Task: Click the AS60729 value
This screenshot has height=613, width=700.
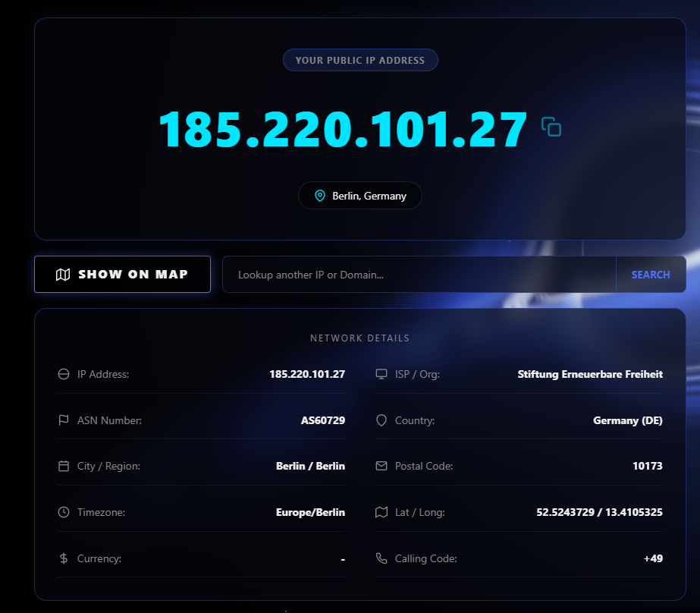Action: click(323, 420)
